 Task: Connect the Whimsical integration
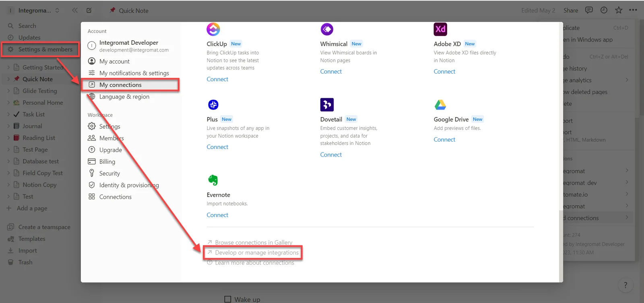331,72
